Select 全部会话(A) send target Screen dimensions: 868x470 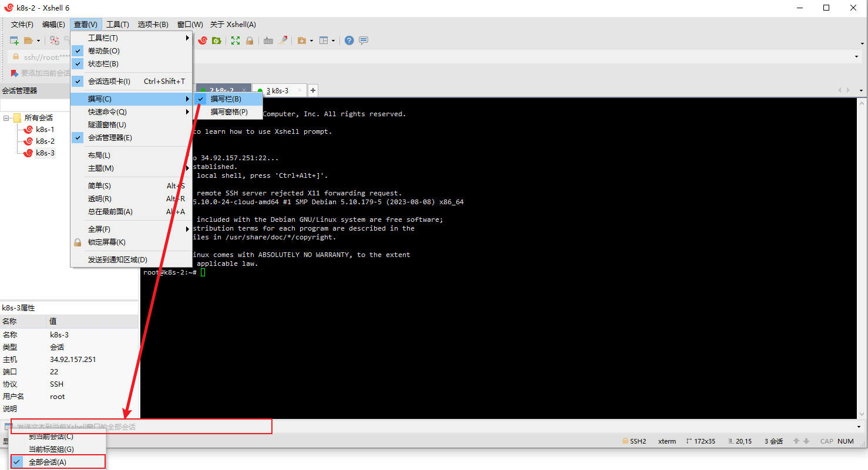58,462
